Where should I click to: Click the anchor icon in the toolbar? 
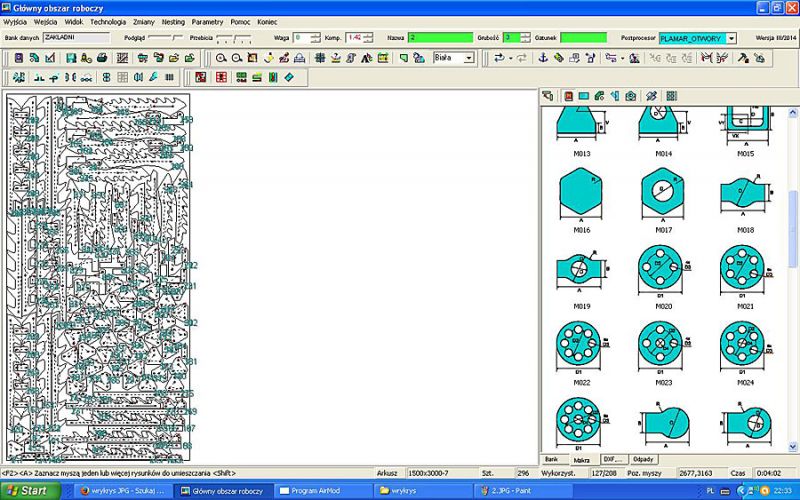click(x=544, y=58)
